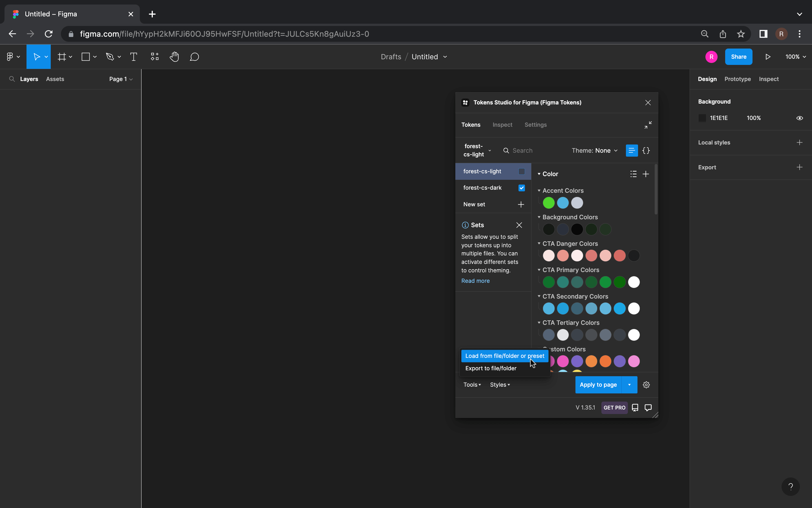
Task: Click Apply to page button
Action: pos(598,385)
